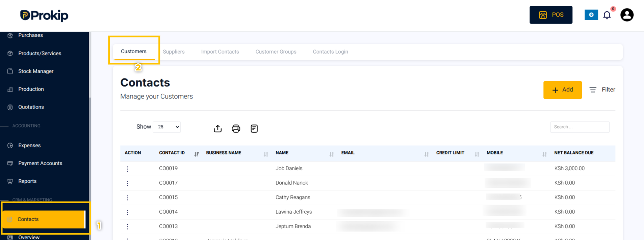Open action menu for CO0015

(127, 198)
